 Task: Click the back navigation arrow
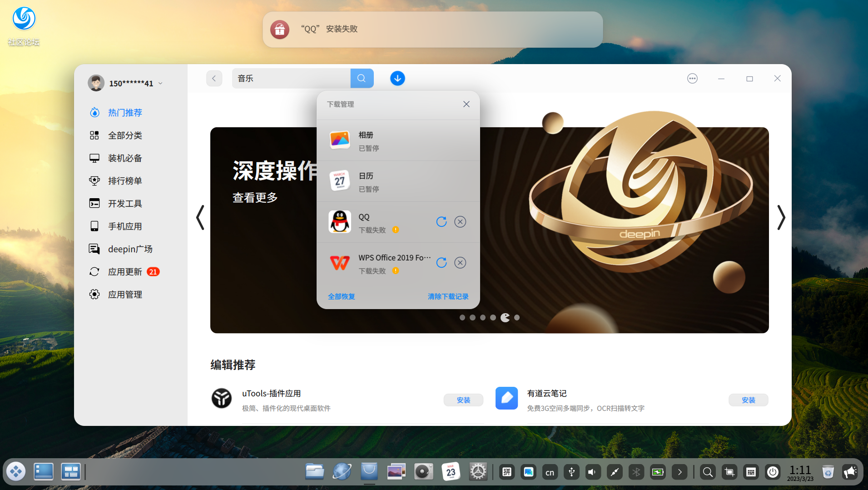point(214,78)
